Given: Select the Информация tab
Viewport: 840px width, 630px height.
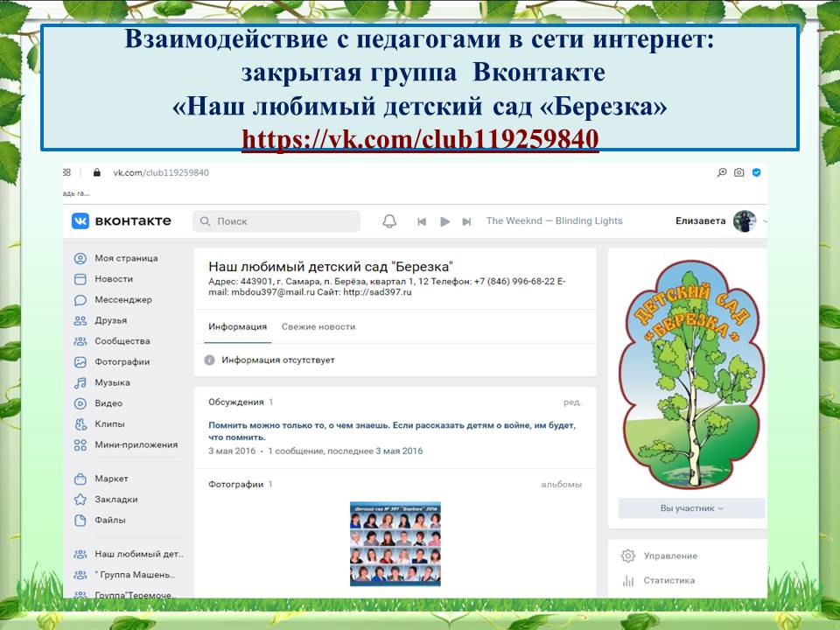Looking at the screenshot, I should pyautogui.click(x=237, y=326).
